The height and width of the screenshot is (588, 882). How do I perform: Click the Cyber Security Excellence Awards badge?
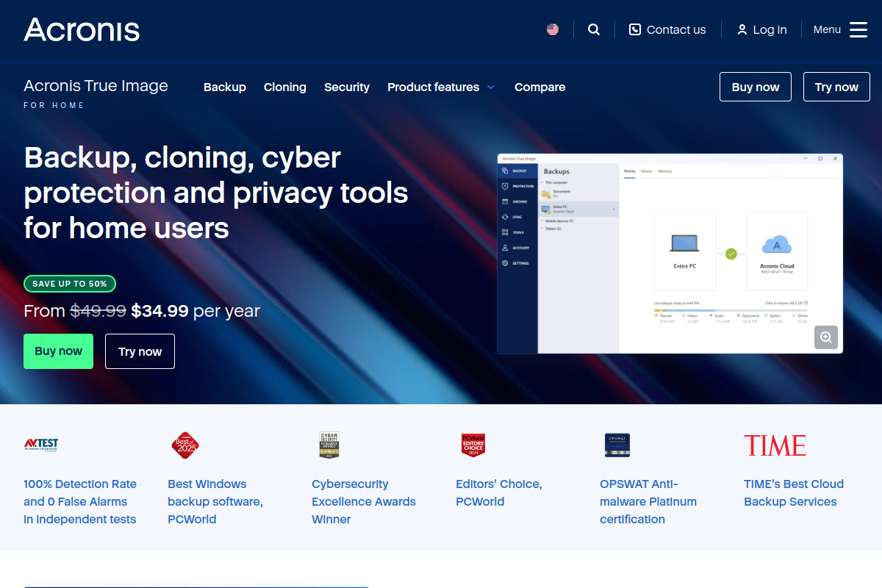coord(329,445)
